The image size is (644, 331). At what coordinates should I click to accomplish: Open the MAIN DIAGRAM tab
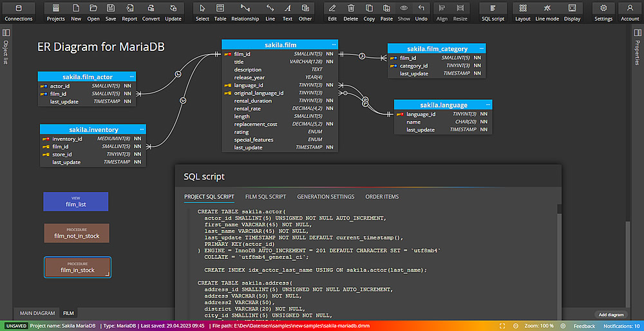point(37,314)
